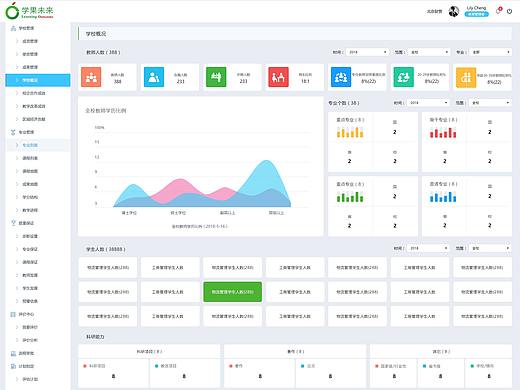Click the 学生人数 (38888) section heading

[106, 249]
